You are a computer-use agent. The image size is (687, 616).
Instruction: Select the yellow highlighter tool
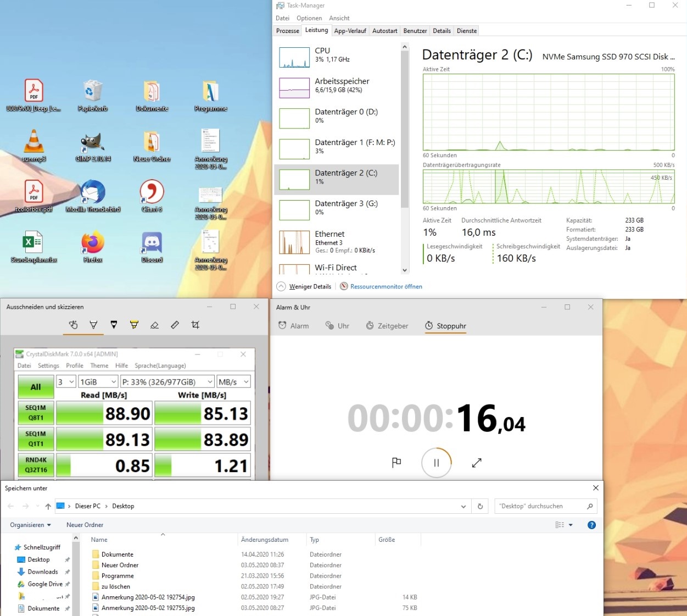click(x=134, y=325)
